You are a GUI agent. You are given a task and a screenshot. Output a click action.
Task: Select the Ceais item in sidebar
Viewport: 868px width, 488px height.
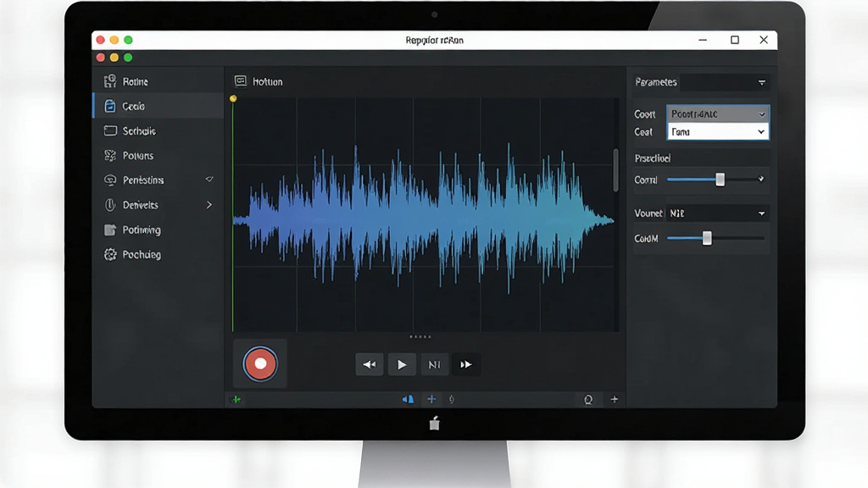point(158,106)
